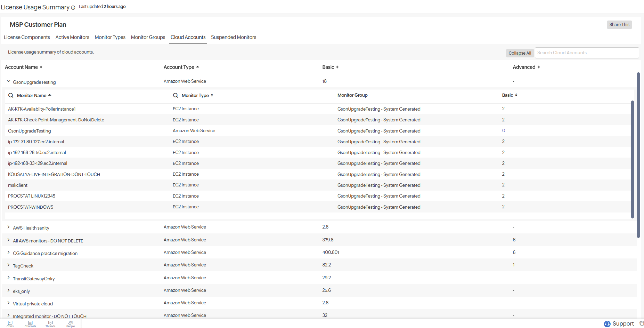Switch to the Monitor Groups tab
644x328 pixels.
click(148, 37)
